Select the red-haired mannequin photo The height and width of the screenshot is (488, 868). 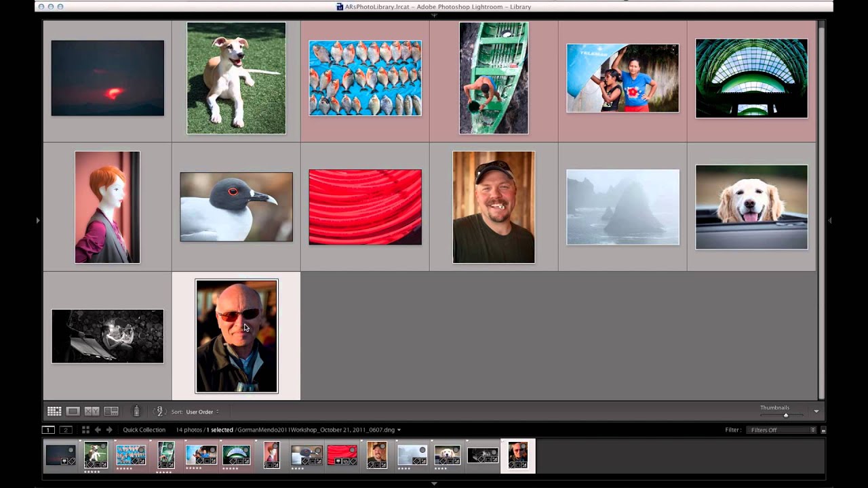(x=107, y=207)
